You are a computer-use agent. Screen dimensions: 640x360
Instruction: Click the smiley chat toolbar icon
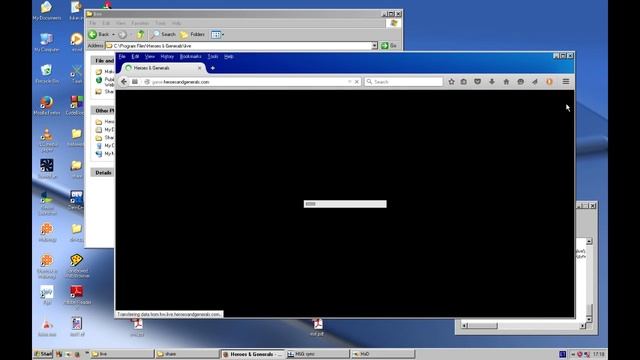520,82
